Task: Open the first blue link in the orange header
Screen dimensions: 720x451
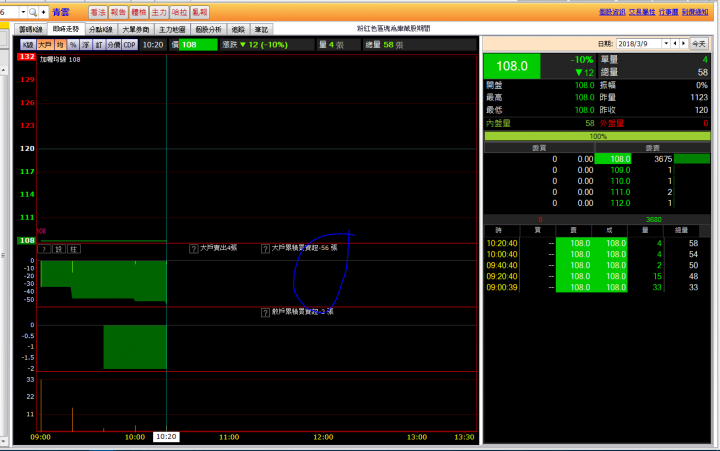Action: (612, 12)
